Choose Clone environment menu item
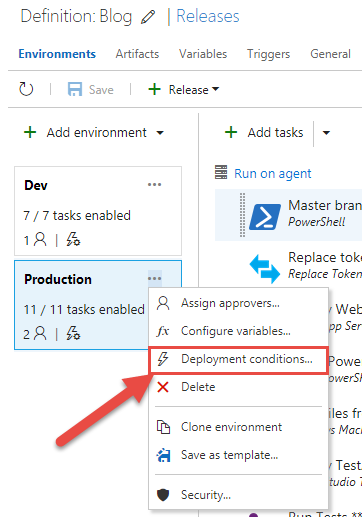This screenshot has height=517, width=362. pyautogui.click(x=238, y=427)
